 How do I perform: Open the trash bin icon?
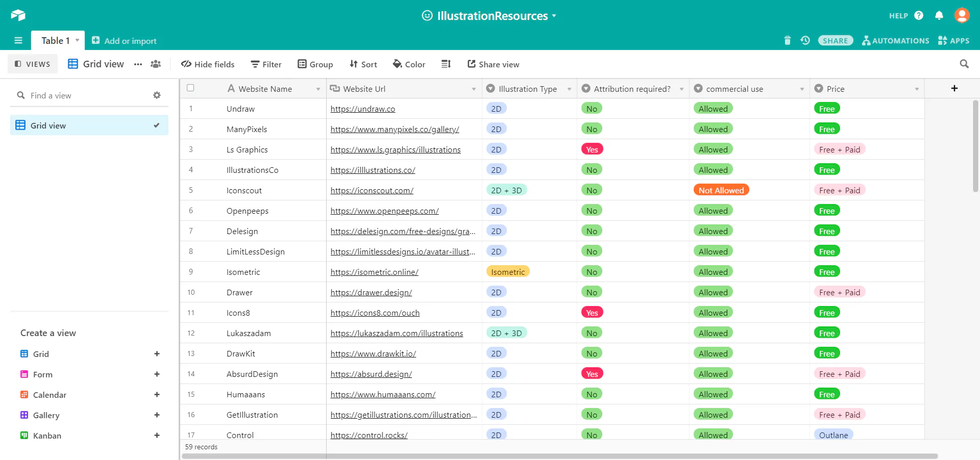[x=788, y=40]
